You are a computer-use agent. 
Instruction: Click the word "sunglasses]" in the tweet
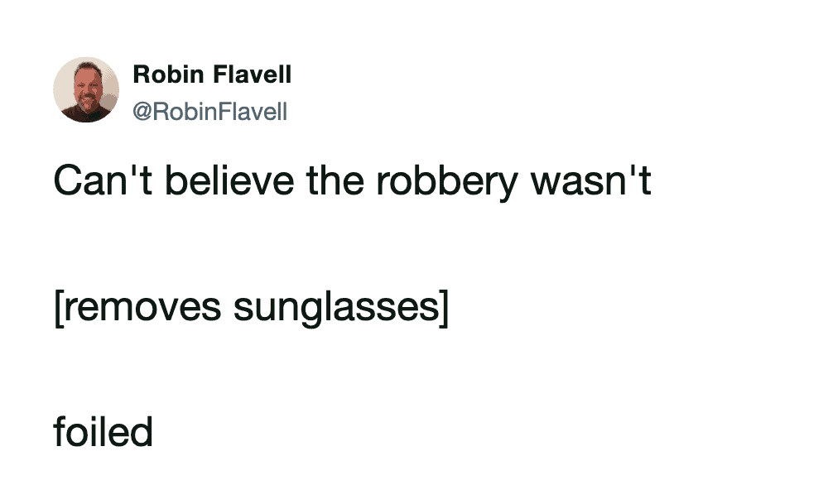(x=340, y=307)
